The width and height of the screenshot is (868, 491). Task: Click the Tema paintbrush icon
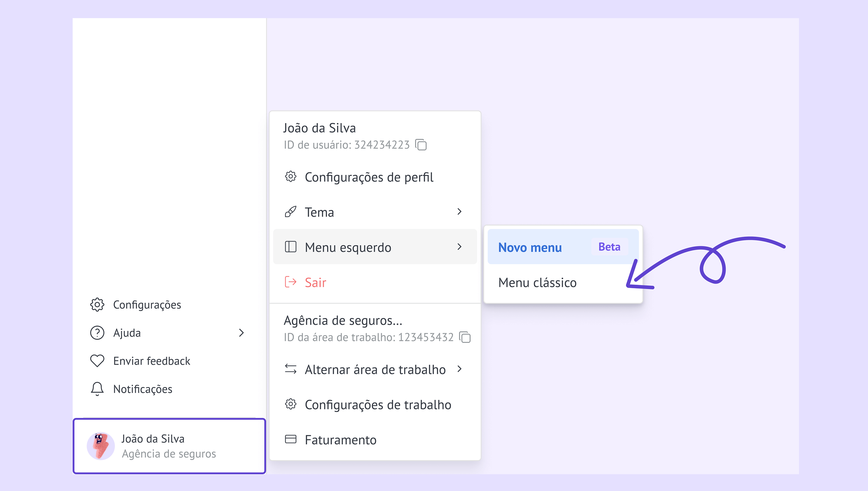[290, 212]
